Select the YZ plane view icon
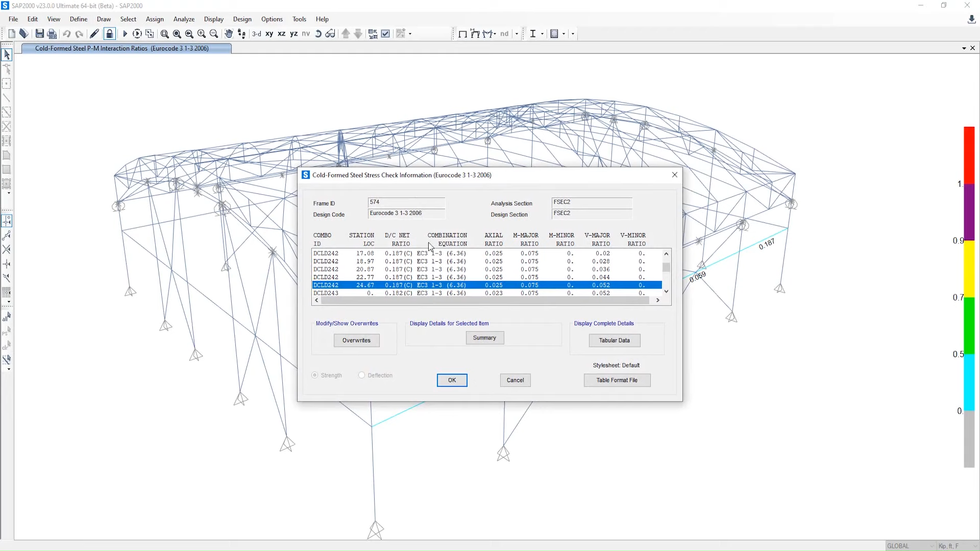The height and width of the screenshot is (551, 980). pos(293,34)
